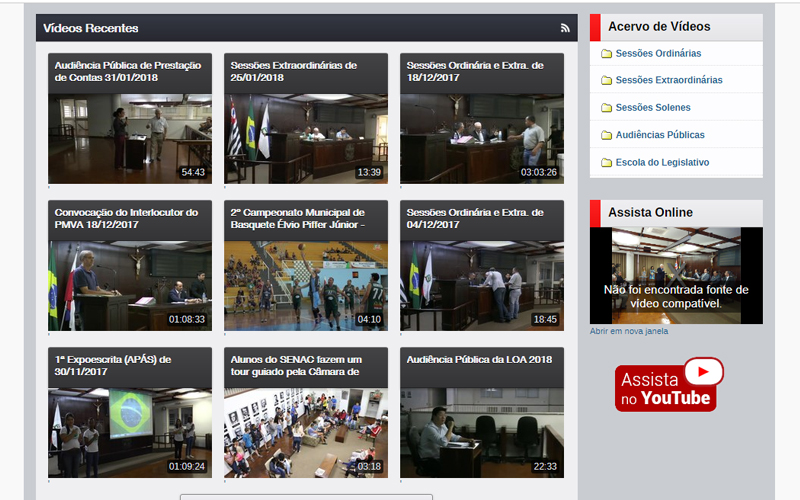Click the 04:10 duration badge
The width and height of the screenshot is (800, 500).
[x=369, y=319]
